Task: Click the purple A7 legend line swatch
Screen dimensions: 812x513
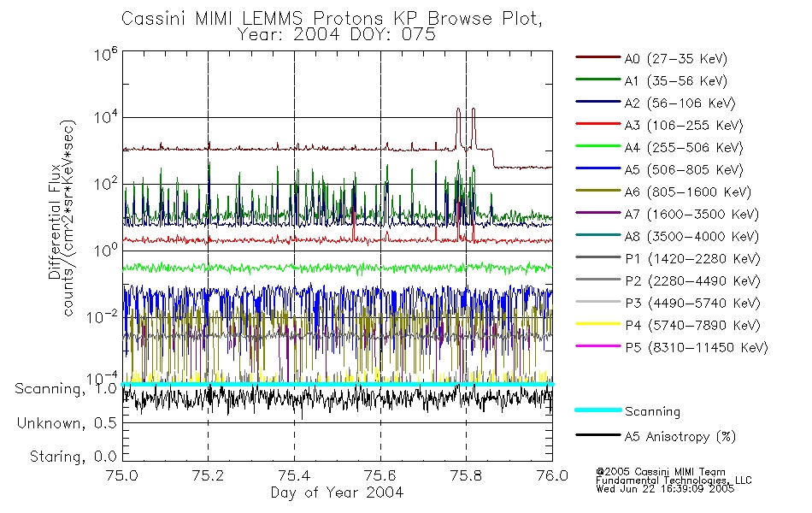Action: 598,212
